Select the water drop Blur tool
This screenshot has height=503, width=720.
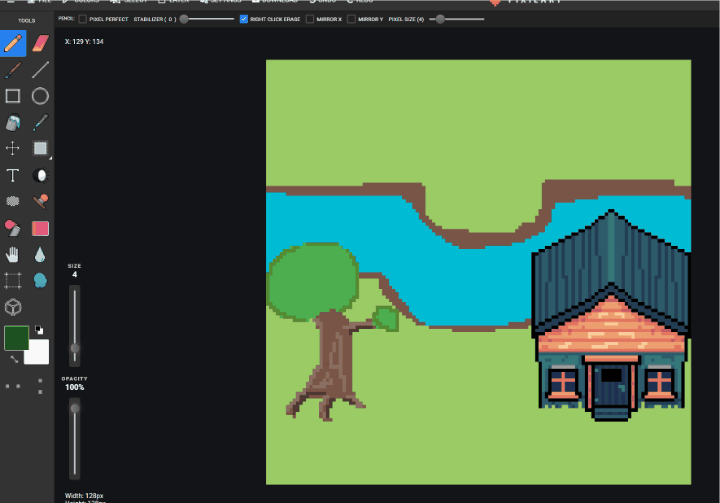point(40,254)
